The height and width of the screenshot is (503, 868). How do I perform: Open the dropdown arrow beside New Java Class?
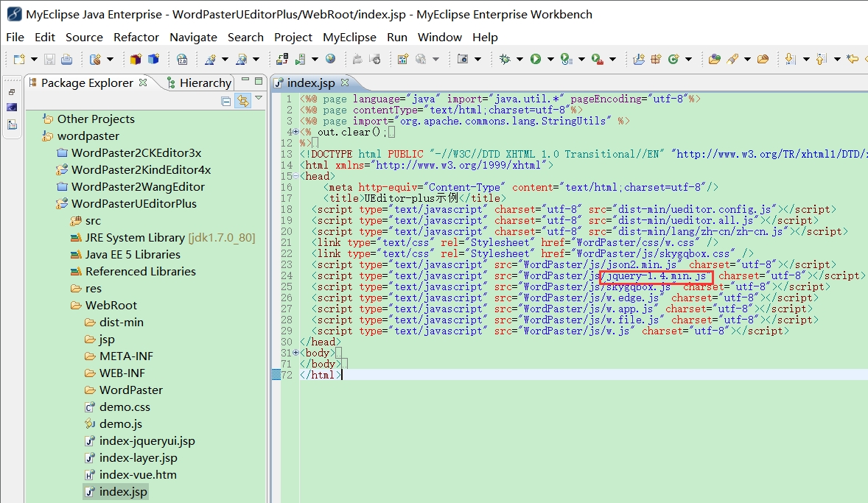click(x=689, y=59)
